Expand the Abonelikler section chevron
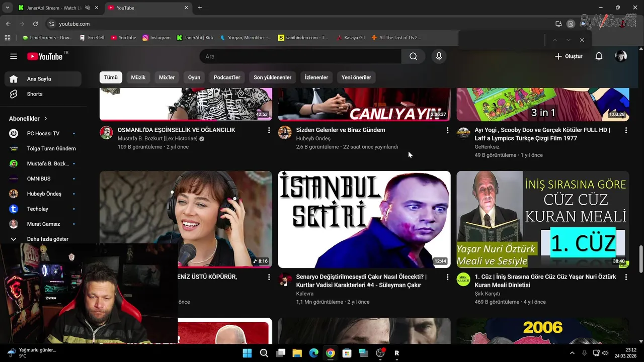644x362 pixels. pyautogui.click(x=45, y=119)
